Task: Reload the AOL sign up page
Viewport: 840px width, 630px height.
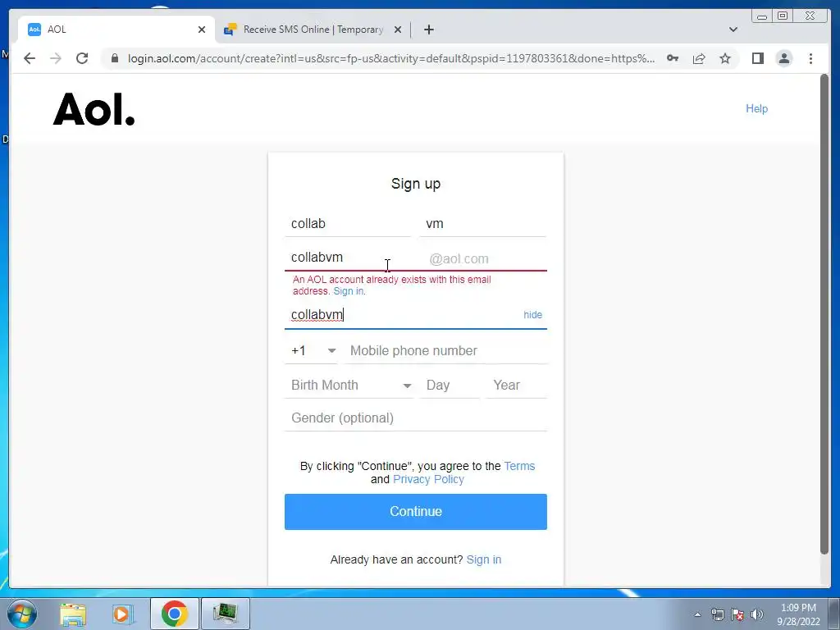Action: tap(82, 58)
